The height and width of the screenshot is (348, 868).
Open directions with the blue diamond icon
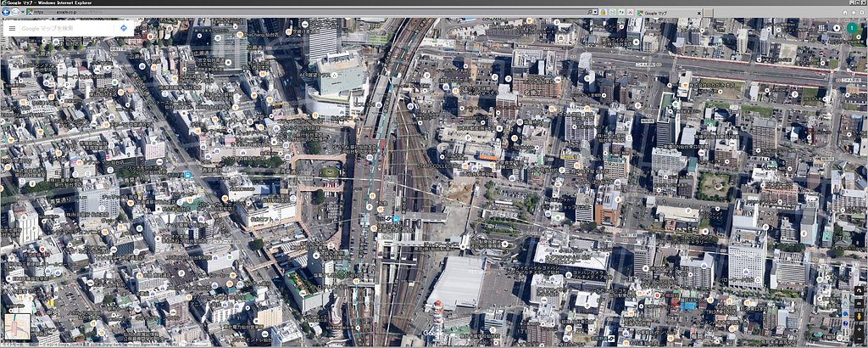pos(124,28)
